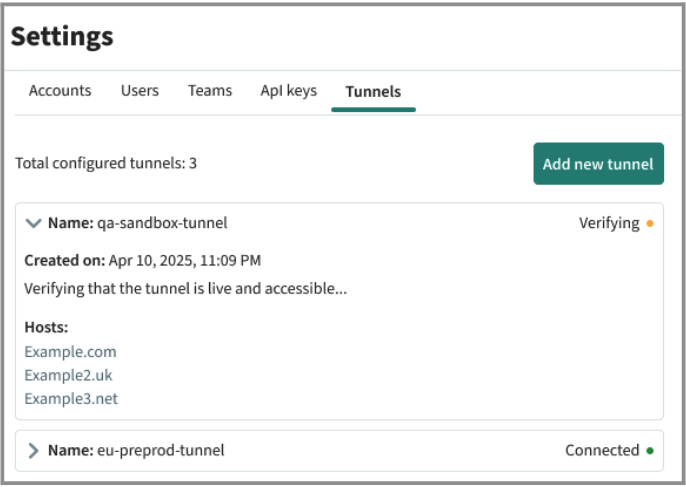Screen dimensions: 686x487
Task: Click the Connected status label
Action: click(x=601, y=451)
